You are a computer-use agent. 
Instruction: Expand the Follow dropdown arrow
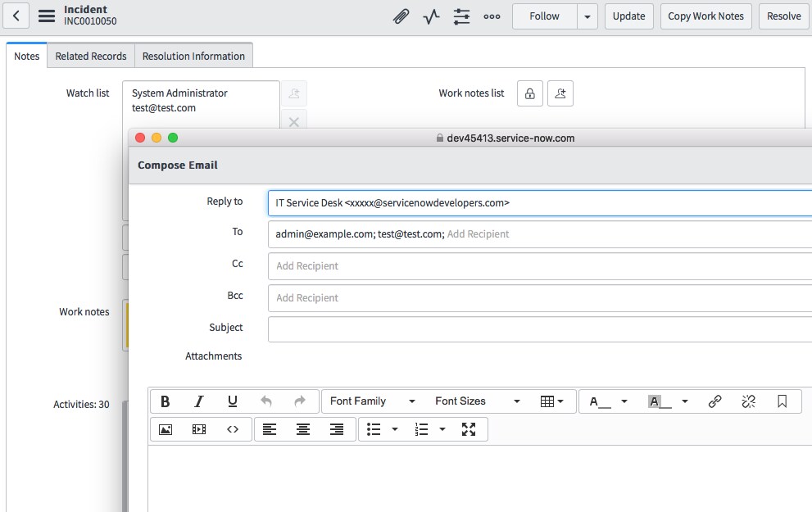[x=587, y=16]
